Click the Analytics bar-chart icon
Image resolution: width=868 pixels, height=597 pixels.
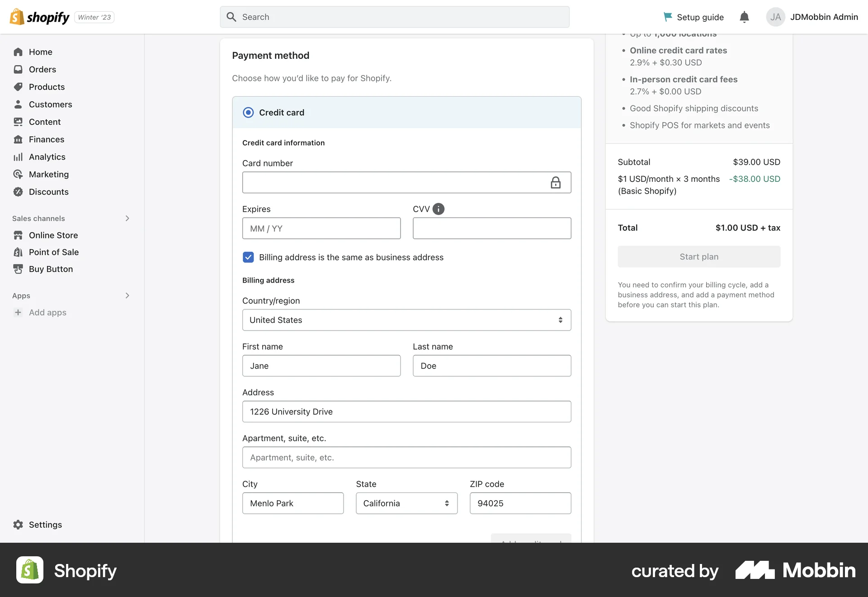(x=18, y=156)
